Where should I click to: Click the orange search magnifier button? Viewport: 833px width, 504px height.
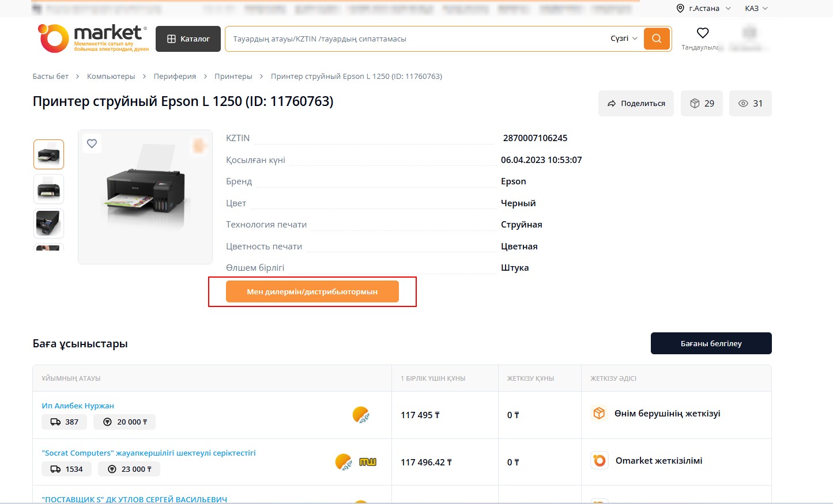657,39
